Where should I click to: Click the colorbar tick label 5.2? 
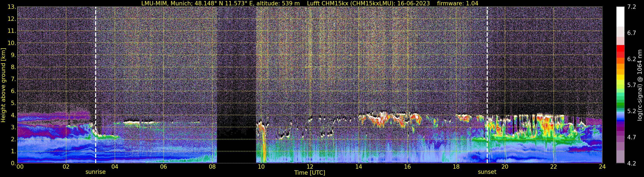632,111
